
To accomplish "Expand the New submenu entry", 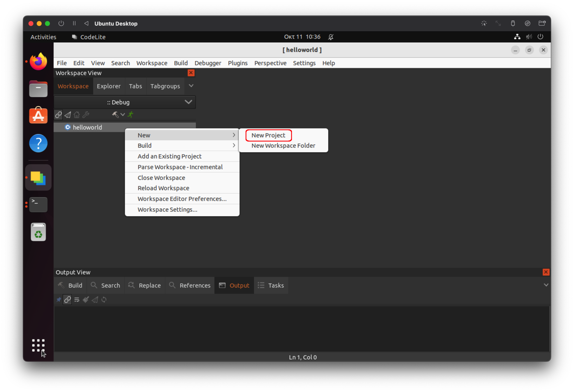I will pyautogui.click(x=182, y=135).
